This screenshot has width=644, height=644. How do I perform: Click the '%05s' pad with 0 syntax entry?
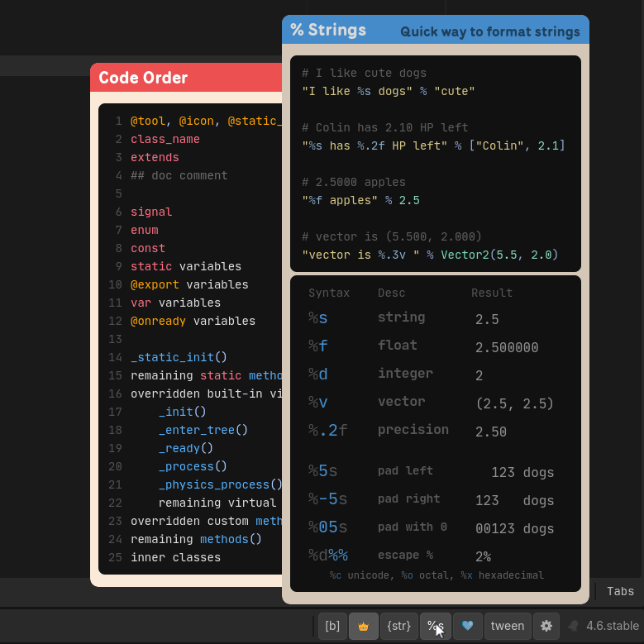click(x=327, y=527)
